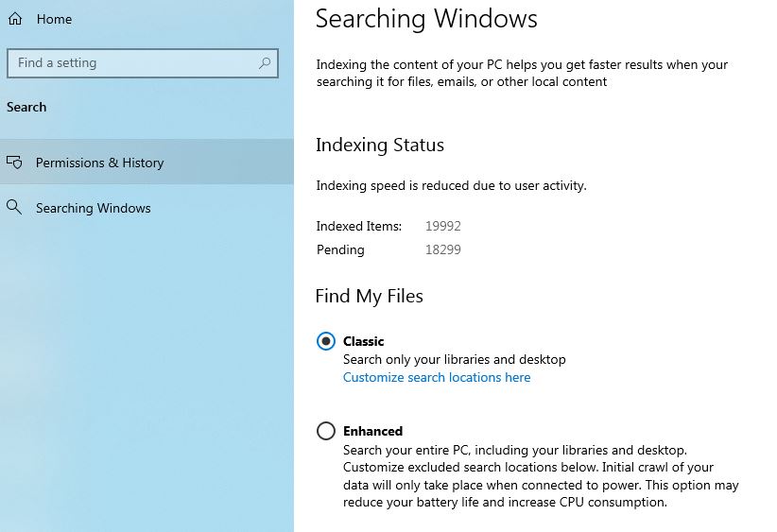Image resolution: width=777 pixels, height=532 pixels.
Task: Click the magnifier icon in the search box
Action: click(x=265, y=63)
